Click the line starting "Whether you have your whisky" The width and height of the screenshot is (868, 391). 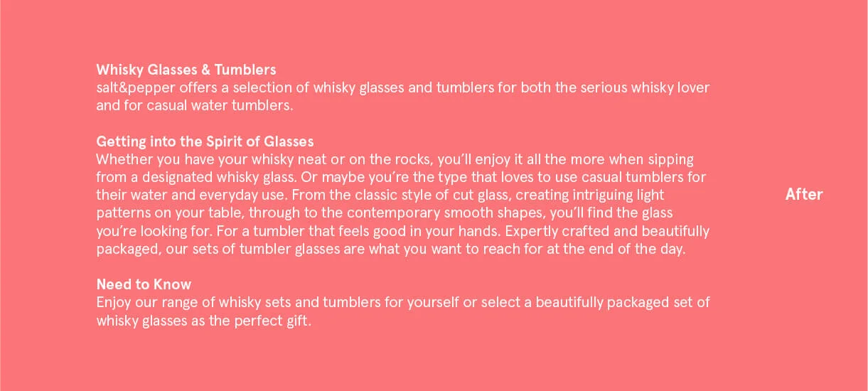pyautogui.click(x=395, y=159)
